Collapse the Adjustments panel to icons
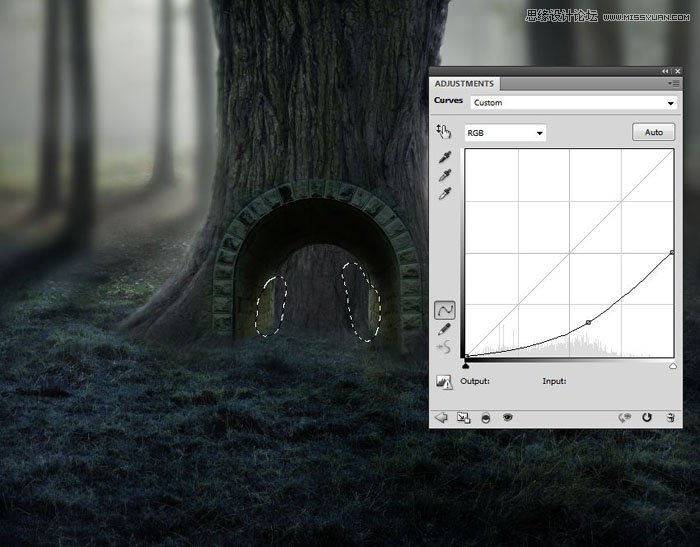 coord(665,71)
